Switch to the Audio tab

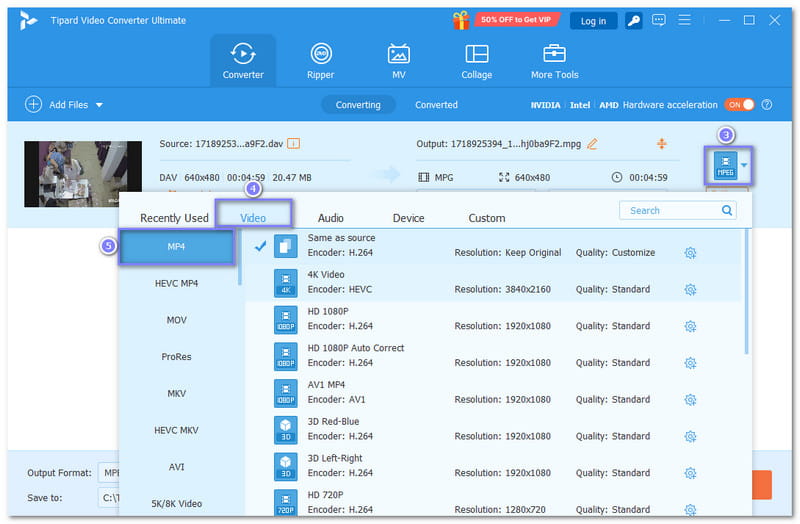point(331,218)
